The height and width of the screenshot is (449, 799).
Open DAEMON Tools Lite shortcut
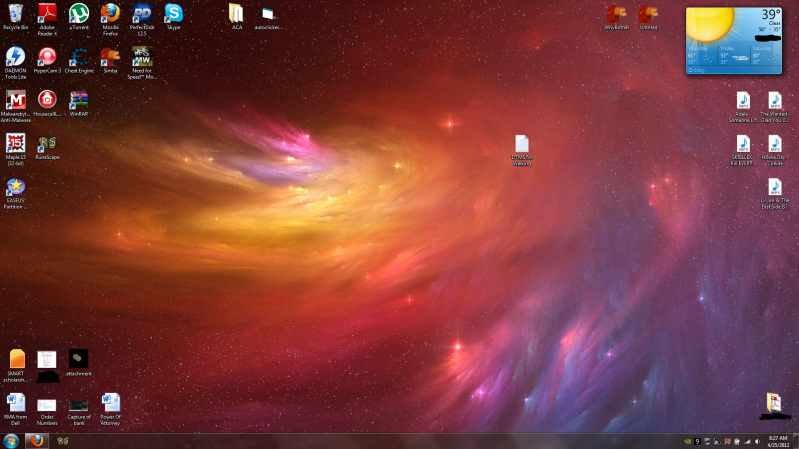click(x=15, y=58)
